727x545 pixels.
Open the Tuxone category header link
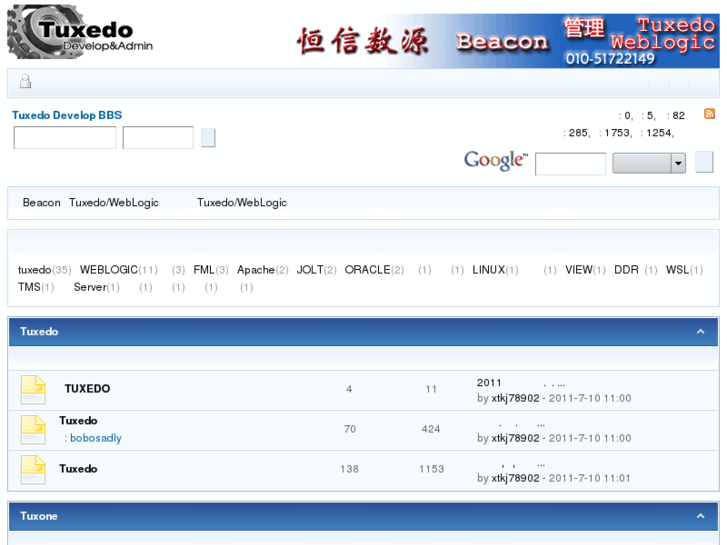coord(38,516)
